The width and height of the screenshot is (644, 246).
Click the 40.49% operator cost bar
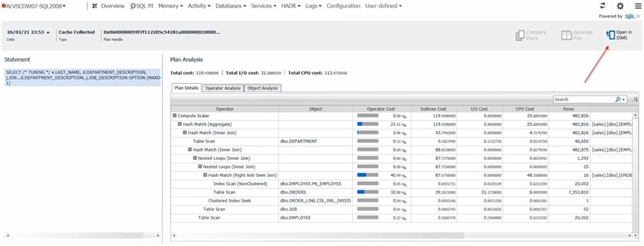coord(368,175)
